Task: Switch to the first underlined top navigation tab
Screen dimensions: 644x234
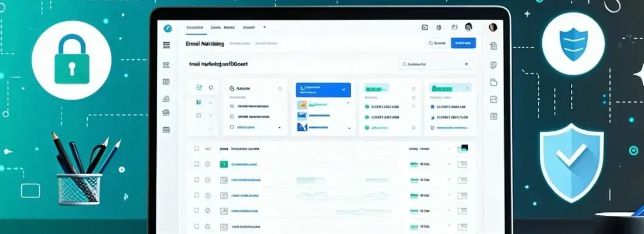Action: (x=196, y=28)
